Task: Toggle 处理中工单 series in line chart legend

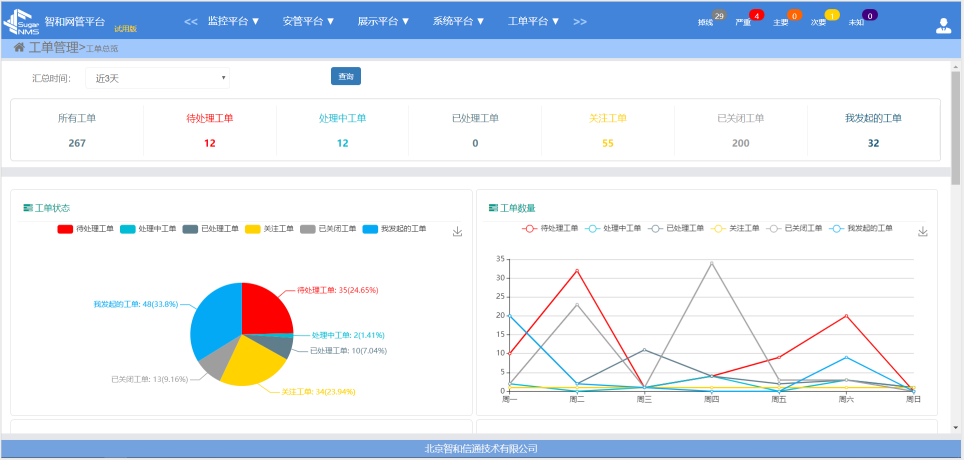Action: pyautogui.click(x=613, y=228)
